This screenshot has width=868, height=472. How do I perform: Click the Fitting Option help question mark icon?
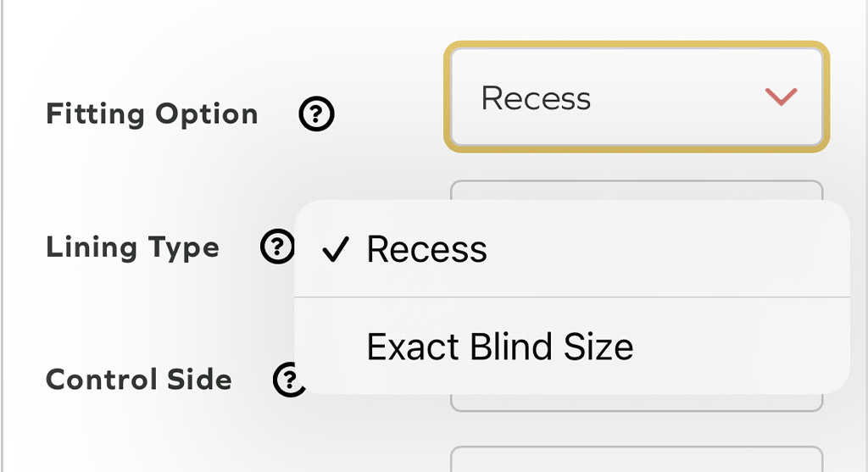[317, 114]
